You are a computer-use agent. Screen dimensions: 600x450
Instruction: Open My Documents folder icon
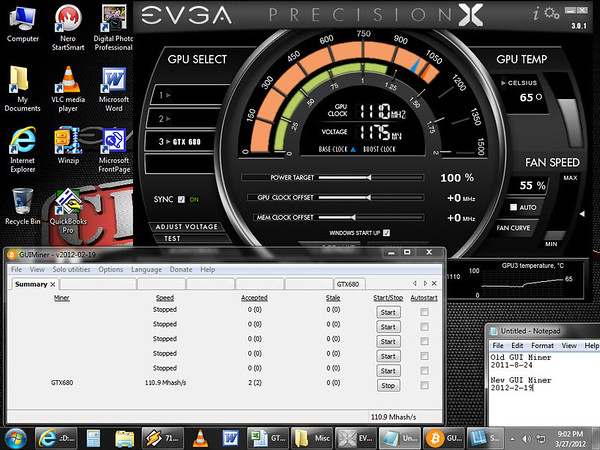(x=22, y=89)
